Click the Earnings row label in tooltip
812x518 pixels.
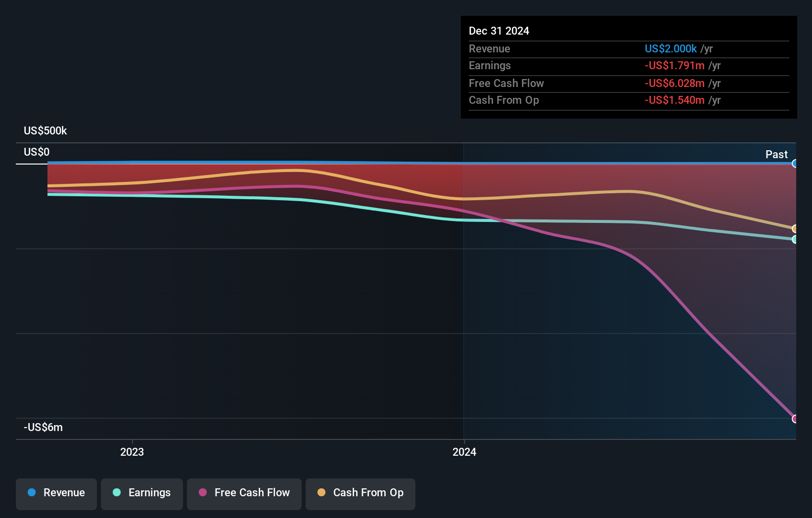coord(490,65)
